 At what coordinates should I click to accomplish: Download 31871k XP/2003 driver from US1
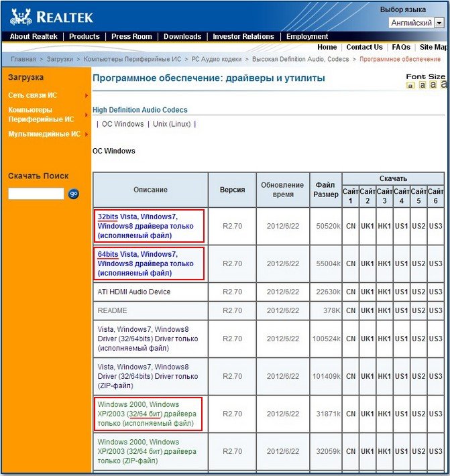pyautogui.click(x=402, y=414)
